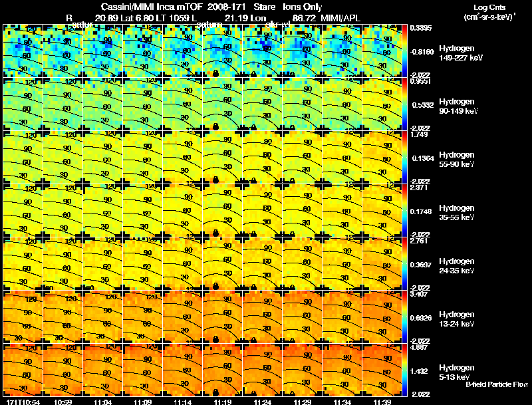This screenshot has height=405, width=532.
Task: Click the color scale bar beside 5-13 keV row
Action: 404,370
